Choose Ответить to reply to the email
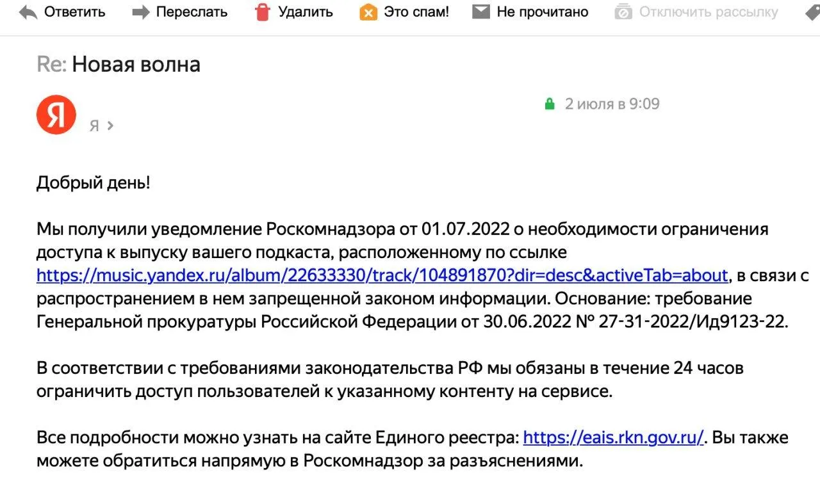Image resolution: width=820 pixels, height=504 pixels. pos(75,12)
